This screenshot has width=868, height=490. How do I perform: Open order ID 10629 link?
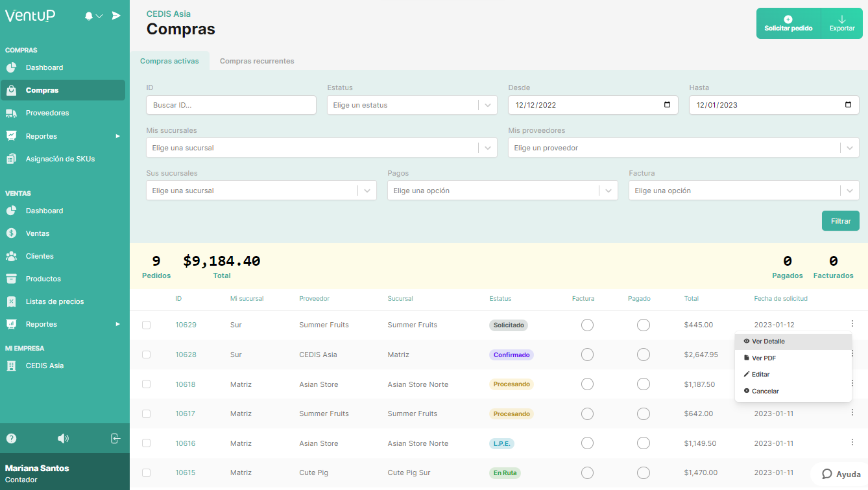coord(186,325)
